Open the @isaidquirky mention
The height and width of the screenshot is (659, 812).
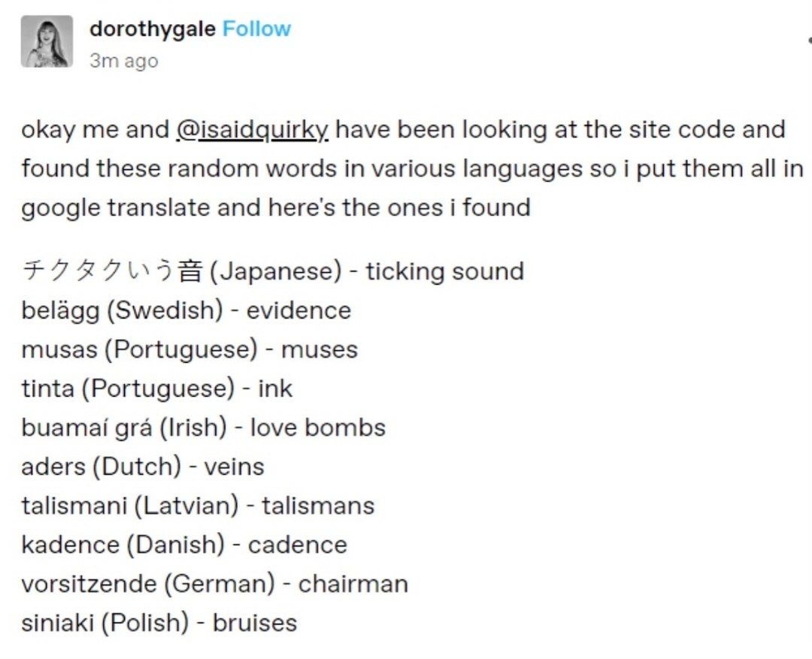coord(252,130)
